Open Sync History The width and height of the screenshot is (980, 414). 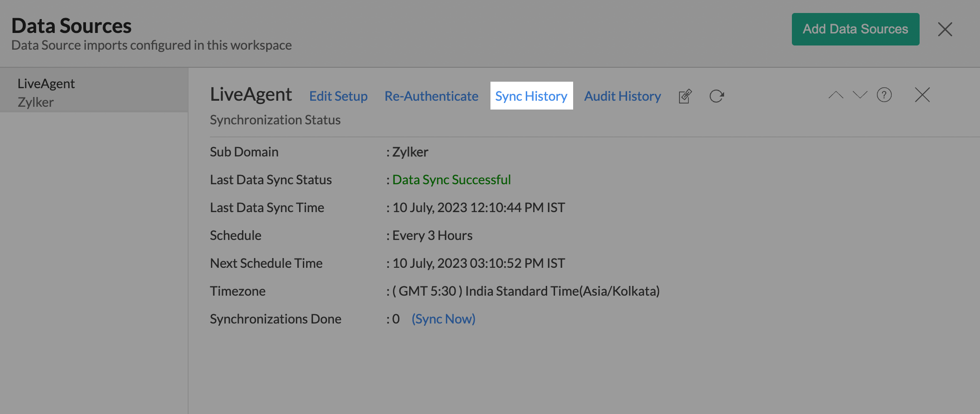[531, 96]
